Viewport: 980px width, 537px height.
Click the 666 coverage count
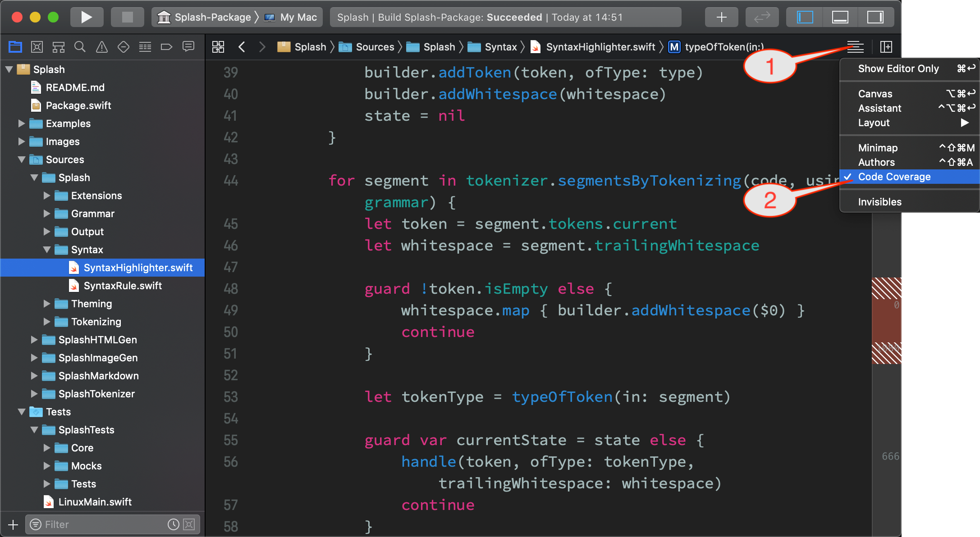tap(890, 456)
